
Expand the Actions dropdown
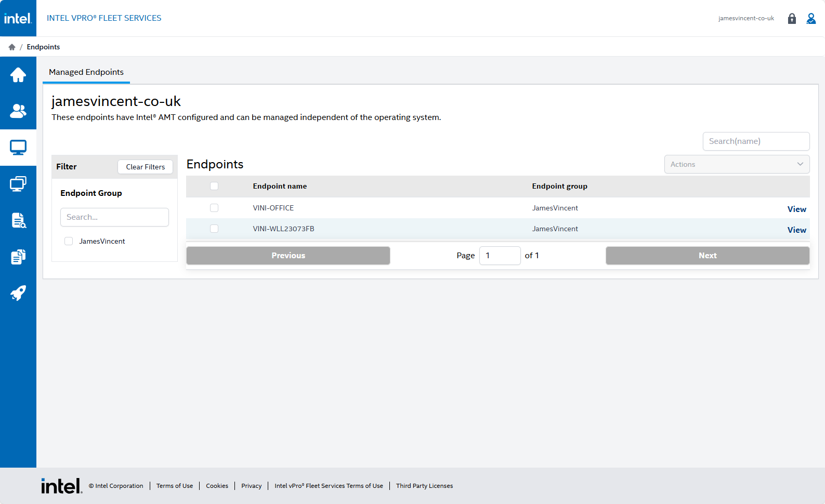pyautogui.click(x=737, y=164)
